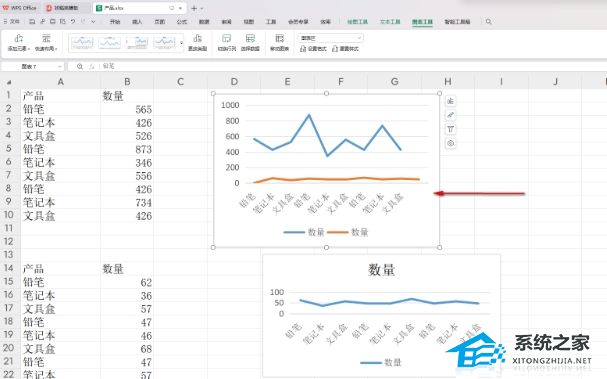Screen dimensions: 607x379
Task: Click the chart style brush icon beside chart
Action: pos(450,115)
